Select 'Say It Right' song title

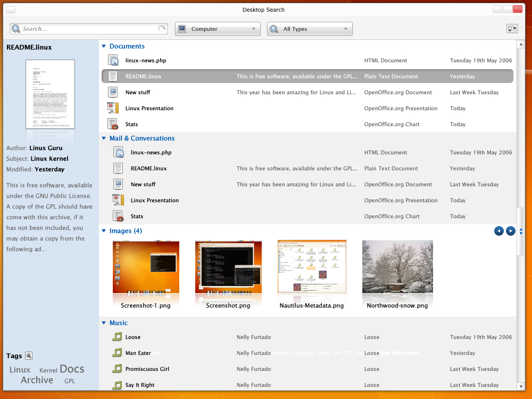[x=140, y=385]
